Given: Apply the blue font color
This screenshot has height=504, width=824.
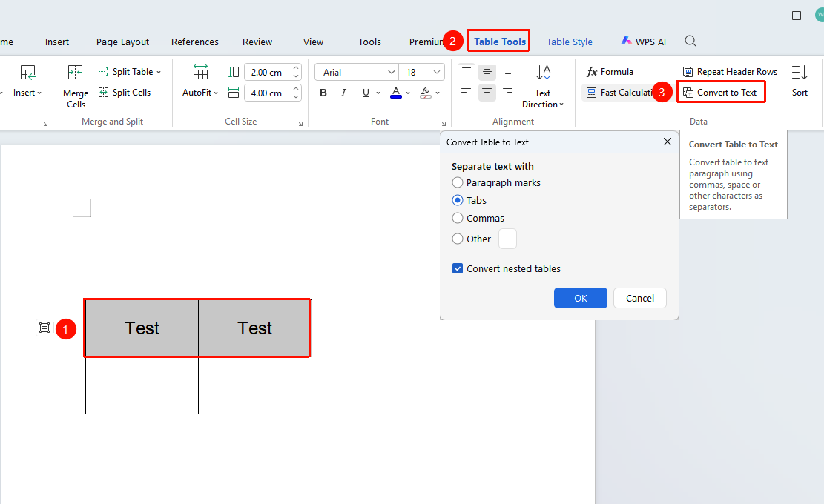Looking at the screenshot, I should tap(396, 93).
